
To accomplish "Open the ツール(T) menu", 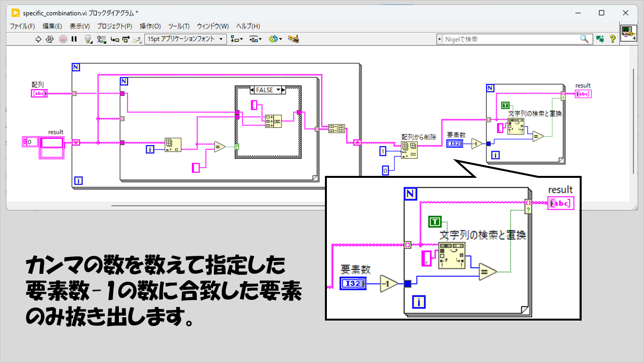I will click(179, 26).
